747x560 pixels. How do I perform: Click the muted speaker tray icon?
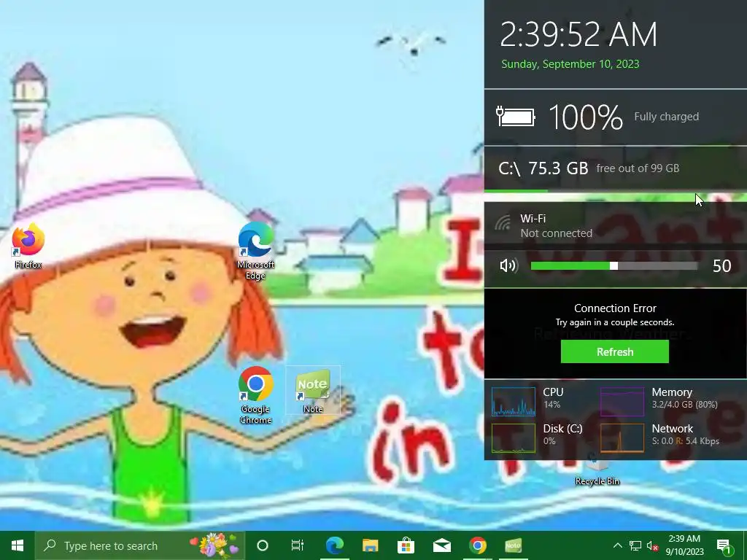(x=652, y=545)
